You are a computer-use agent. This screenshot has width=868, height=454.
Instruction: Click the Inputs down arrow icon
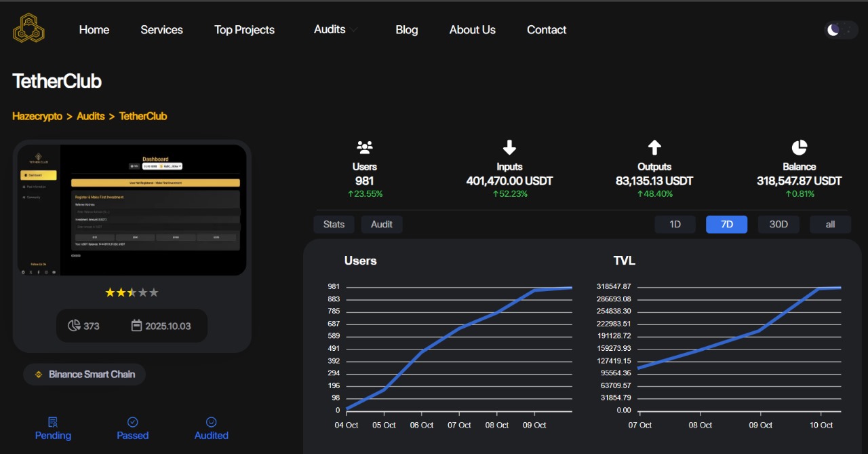(x=509, y=147)
